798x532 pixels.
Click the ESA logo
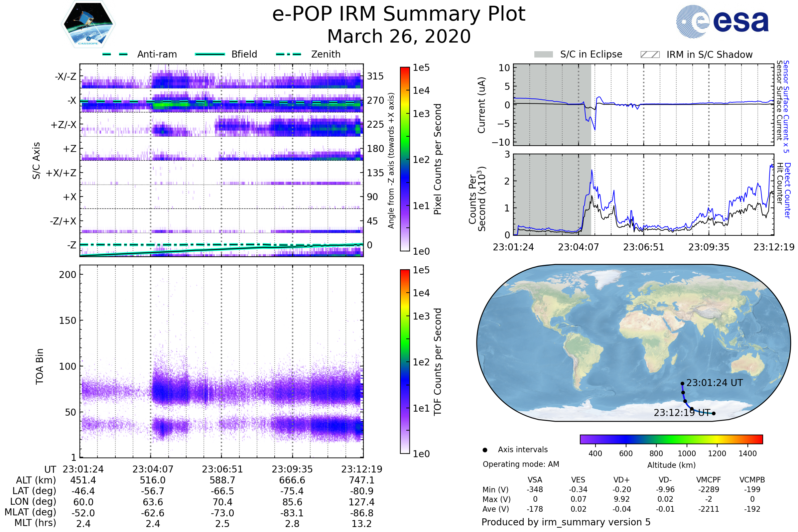(722, 22)
